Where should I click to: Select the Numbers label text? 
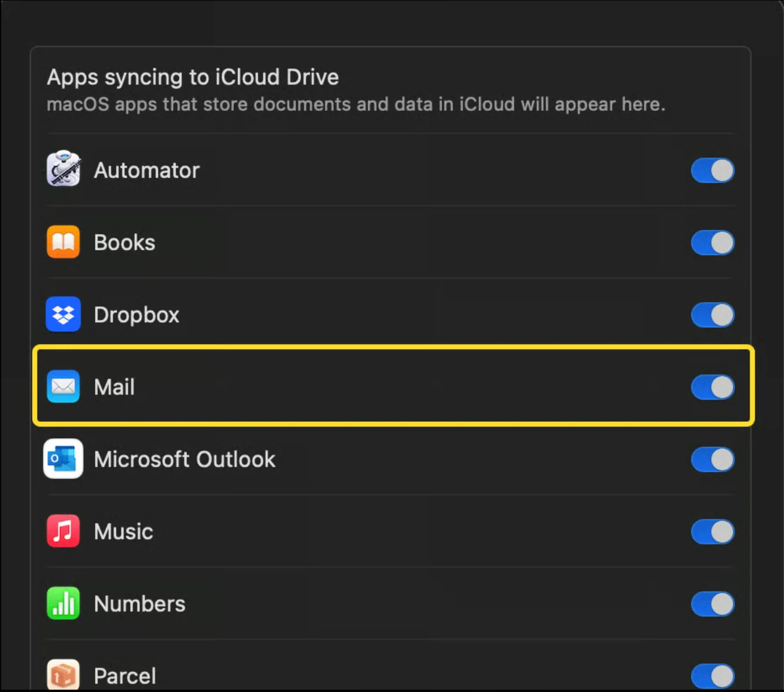tap(140, 604)
